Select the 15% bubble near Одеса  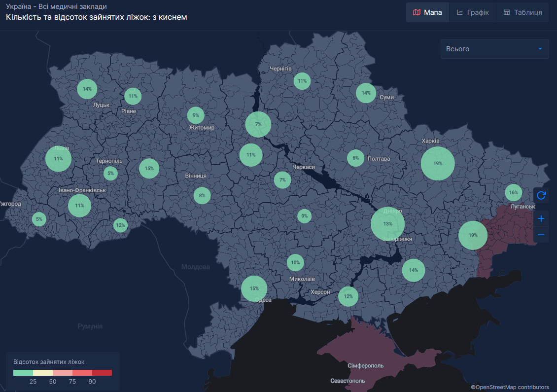(x=254, y=288)
